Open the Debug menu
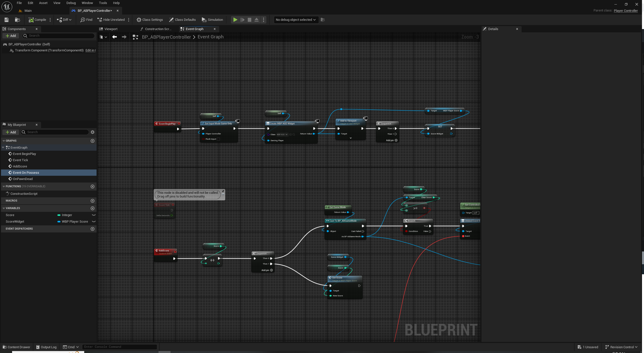644x353 pixels. pyautogui.click(x=71, y=3)
